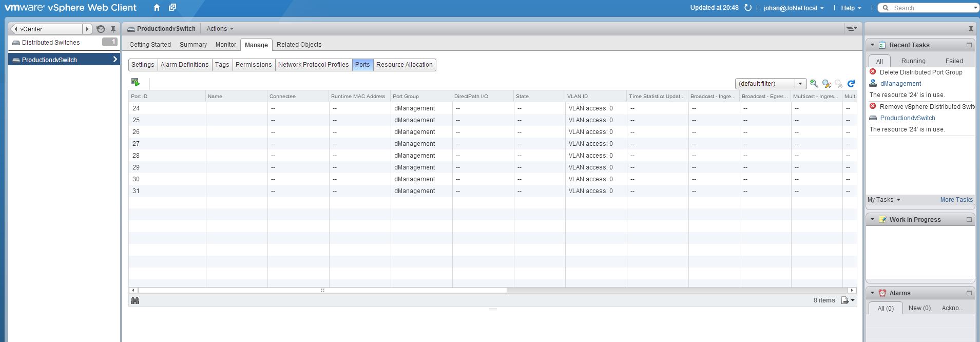The image size is (980, 342).
Task: Collapse the Work In Progress panel triangle
Action: point(872,220)
